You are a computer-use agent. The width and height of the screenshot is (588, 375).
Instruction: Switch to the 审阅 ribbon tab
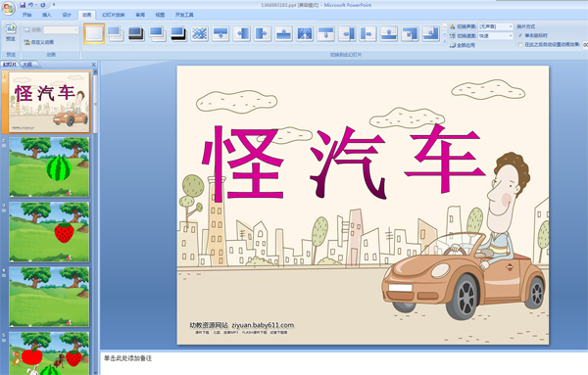click(x=140, y=15)
